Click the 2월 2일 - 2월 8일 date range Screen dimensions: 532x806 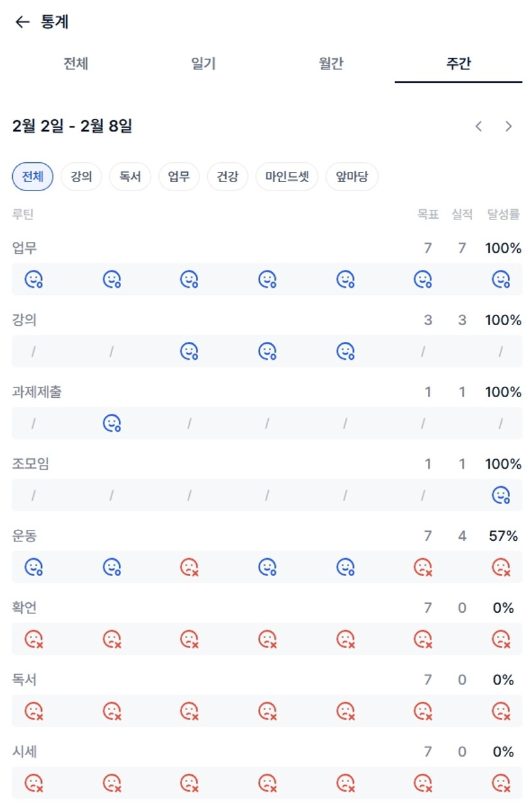(x=72, y=126)
